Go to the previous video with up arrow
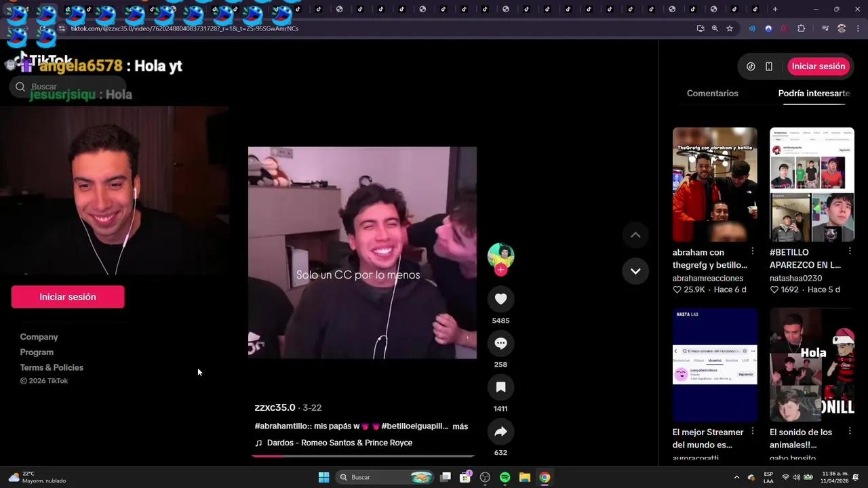The height and width of the screenshot is (488, 868). click(635, 235)
